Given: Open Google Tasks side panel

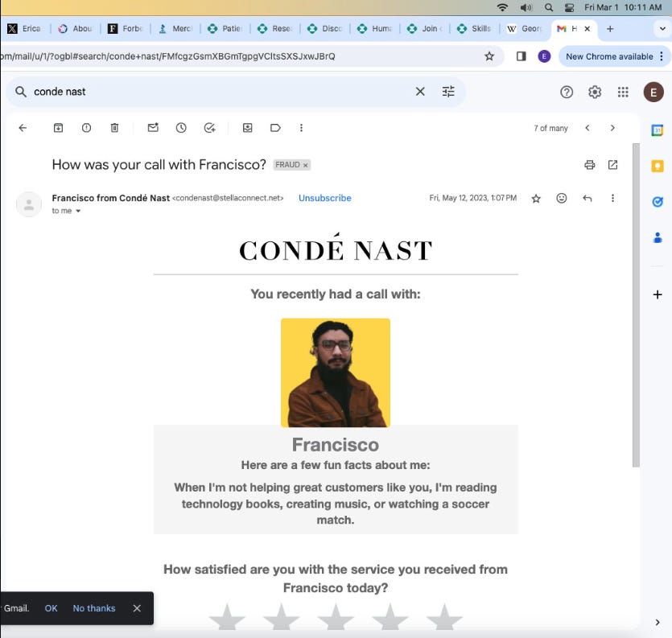Looking at the screenshot, I should (x=657, y=201).
